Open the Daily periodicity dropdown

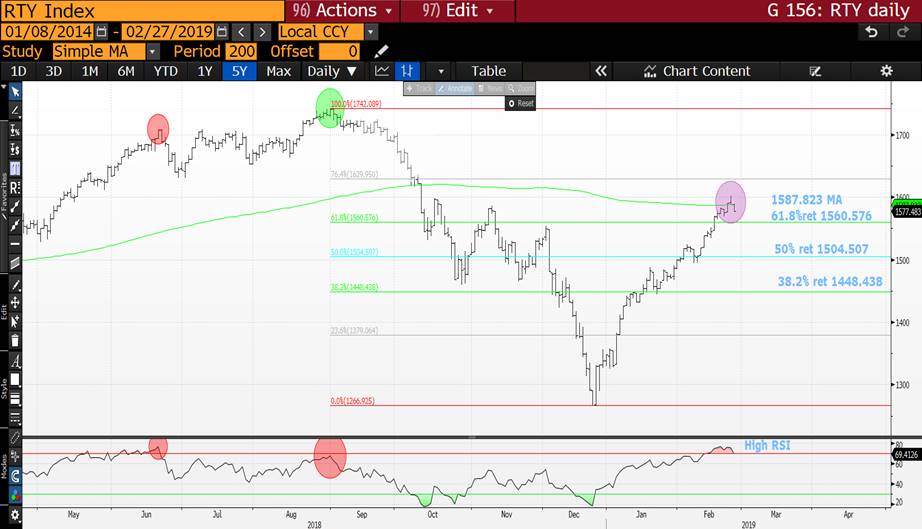click(x=332, y=71)
